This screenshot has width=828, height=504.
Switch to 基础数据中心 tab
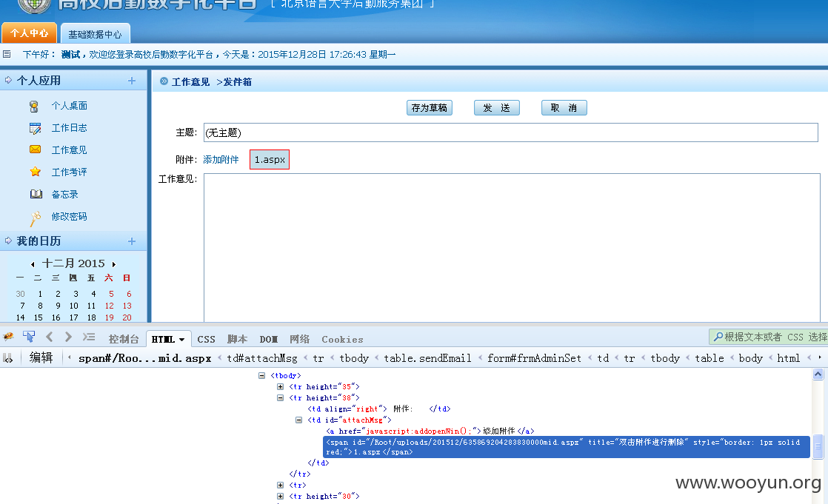(95, 34)
